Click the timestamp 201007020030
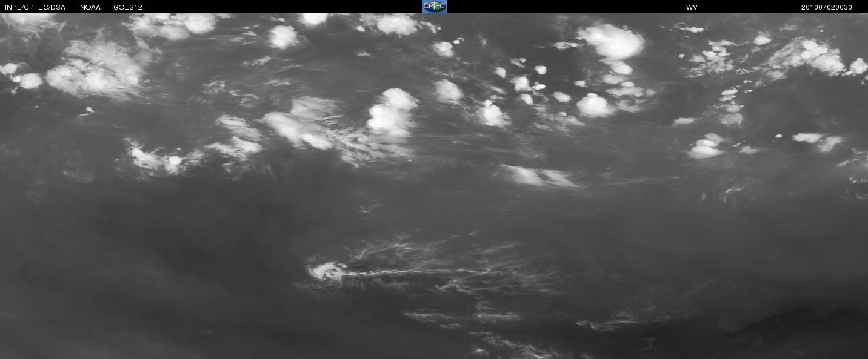 point(827,7)
